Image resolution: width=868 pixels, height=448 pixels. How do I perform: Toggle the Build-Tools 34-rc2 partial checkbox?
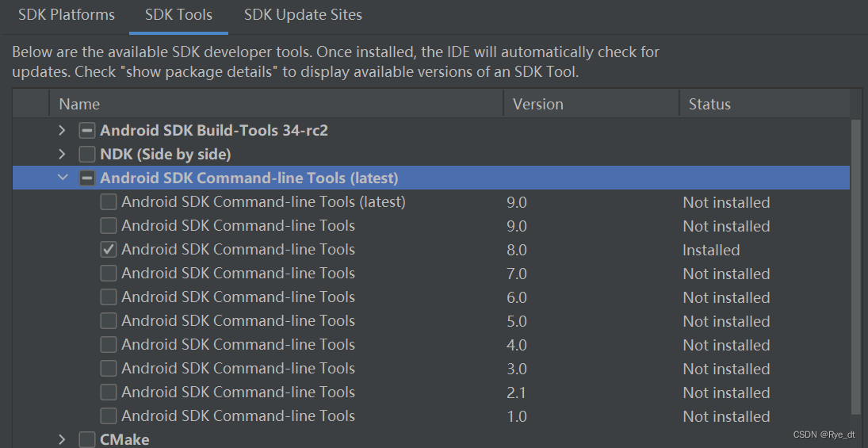(x=87, y=131)
